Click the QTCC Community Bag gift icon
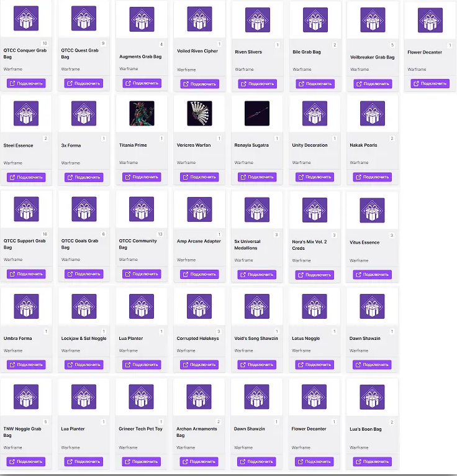This screenshot has width=457, height=476. (x=142, y=209)
